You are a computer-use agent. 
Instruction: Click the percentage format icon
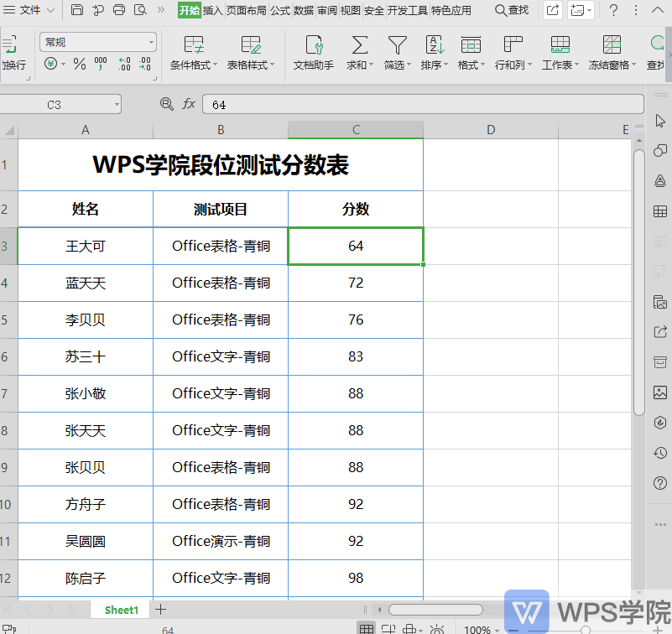click(x=79, y=63)
